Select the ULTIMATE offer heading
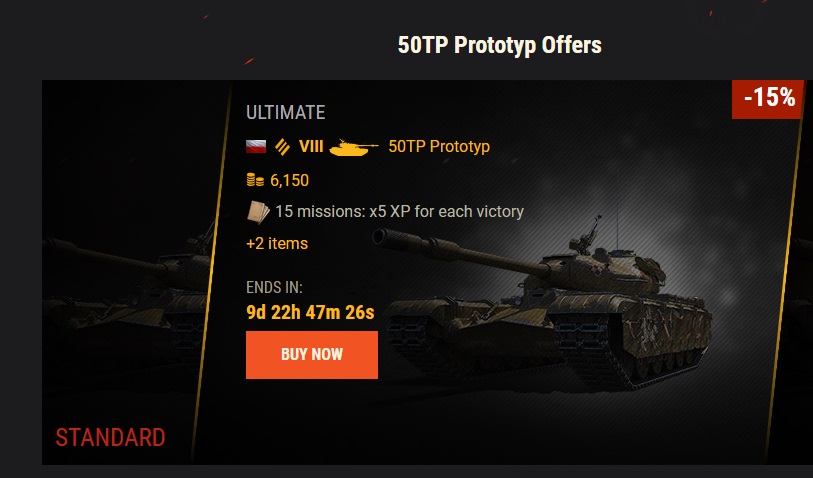 (x=286, y=113)
